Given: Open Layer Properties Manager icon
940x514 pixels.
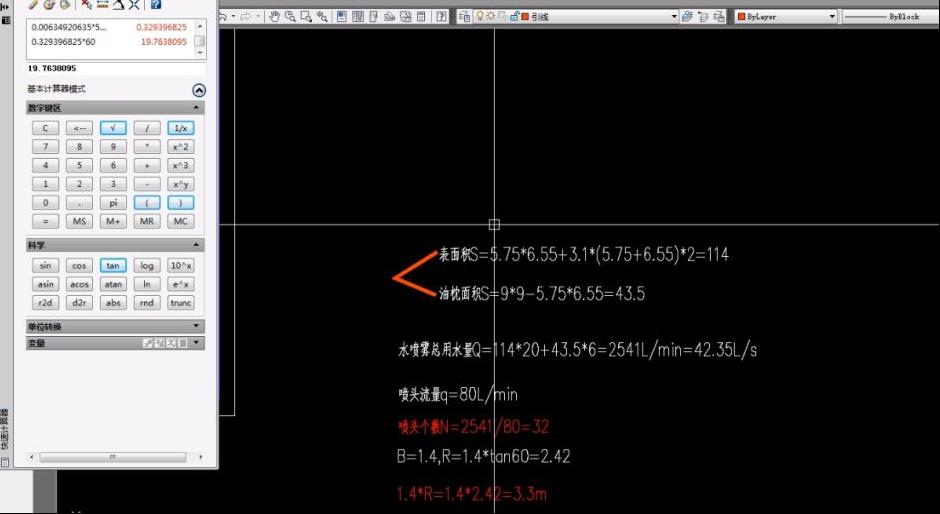Looking at the screenshot, I should coord(464,17).
